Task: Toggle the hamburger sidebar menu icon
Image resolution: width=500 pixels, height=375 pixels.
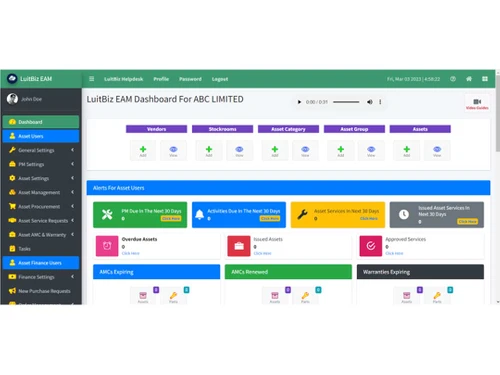Action: point(91,79)
